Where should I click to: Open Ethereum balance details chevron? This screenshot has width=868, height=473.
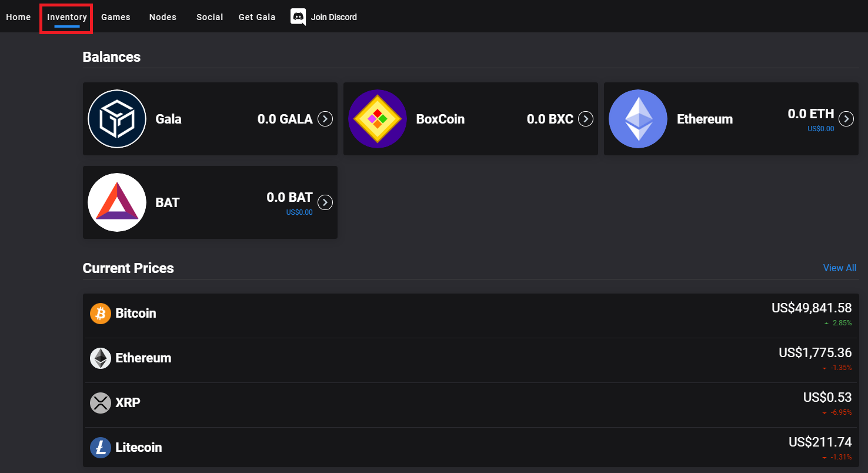(846, 119)
